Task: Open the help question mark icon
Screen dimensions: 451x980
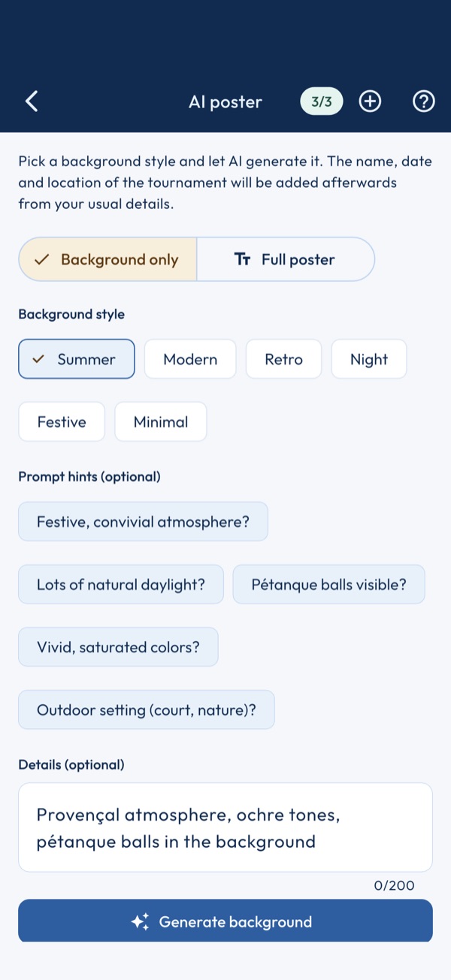Action: 424,101
